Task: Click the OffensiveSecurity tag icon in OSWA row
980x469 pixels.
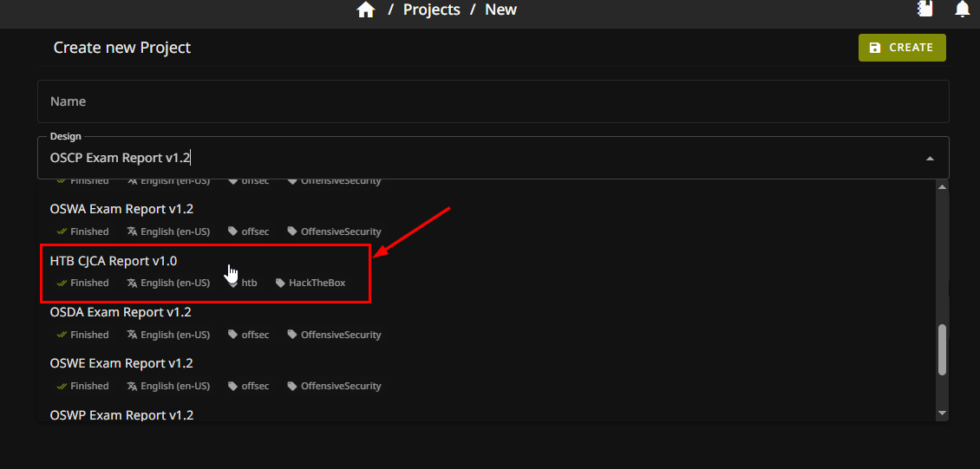Action: pyautogui.click(x=292, y=231)
